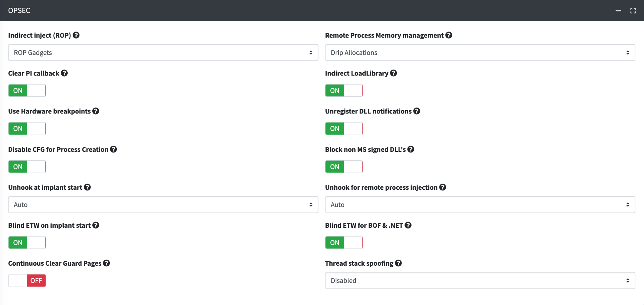The image size is (644, 305).
Task: Click the Clear PI callback help icon
Action: (x=64, y=73)
